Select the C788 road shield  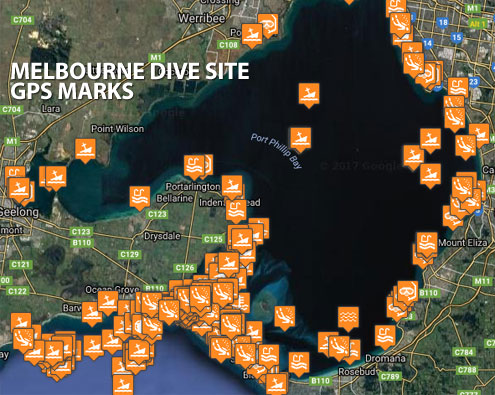pyautogui.click(x=467, y=370)
